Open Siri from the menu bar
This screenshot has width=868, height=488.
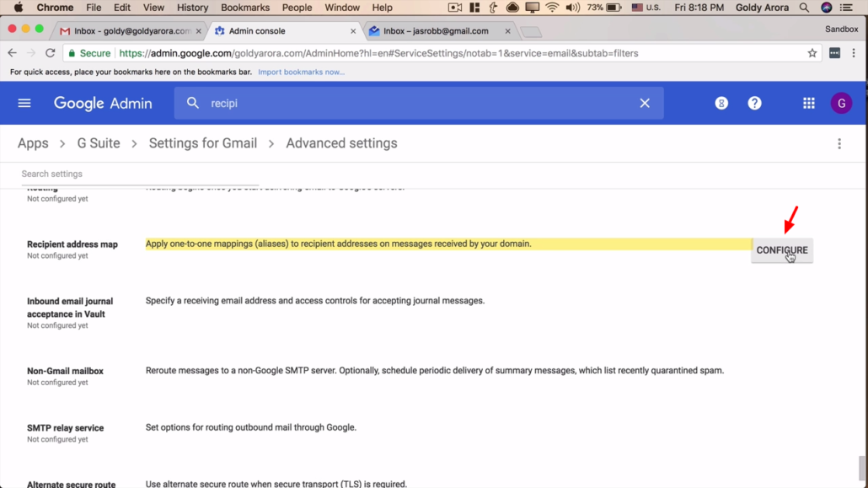point(827,8)
